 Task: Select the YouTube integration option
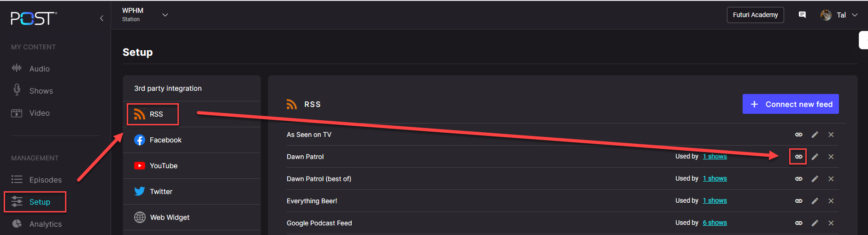point(163,166)
